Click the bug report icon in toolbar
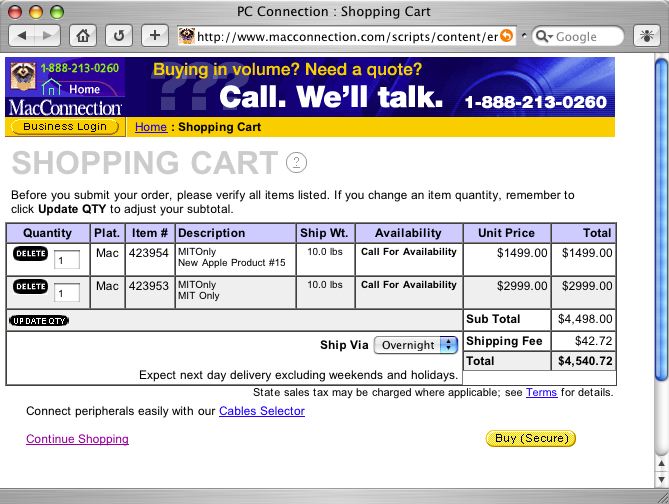Screen dimensions: 669x504 point(647,36)
